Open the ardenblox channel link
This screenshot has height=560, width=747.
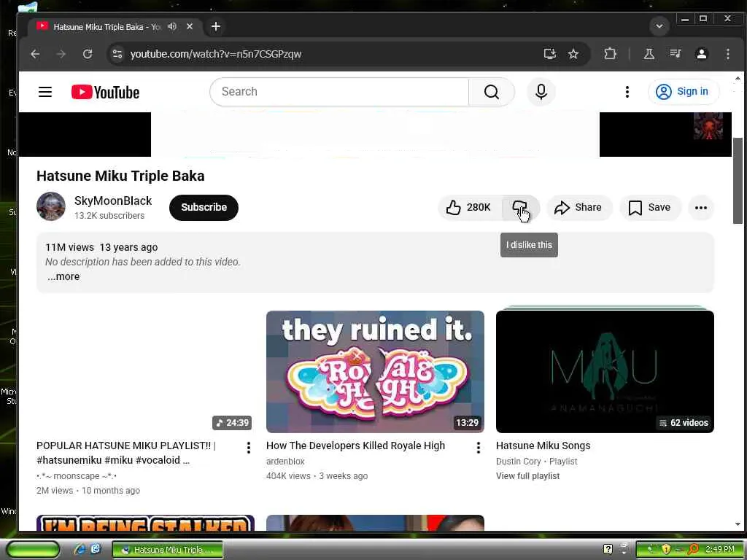pos(285,462)
